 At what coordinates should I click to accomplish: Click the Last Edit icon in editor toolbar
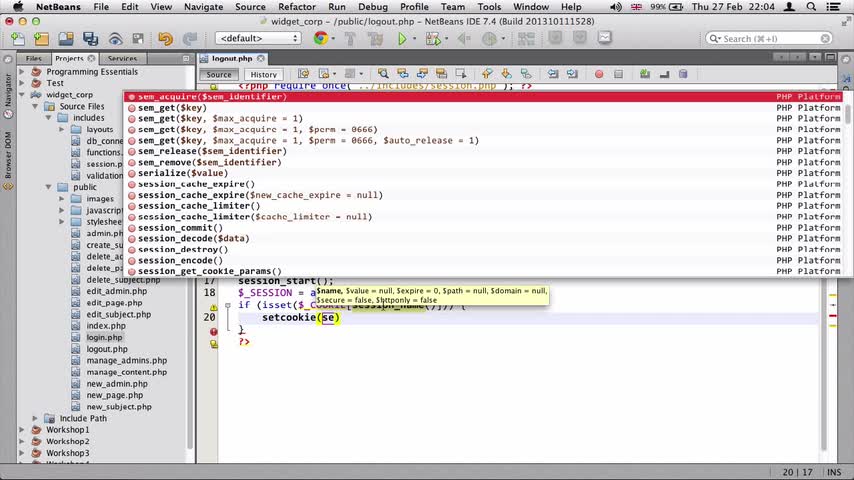303,74
